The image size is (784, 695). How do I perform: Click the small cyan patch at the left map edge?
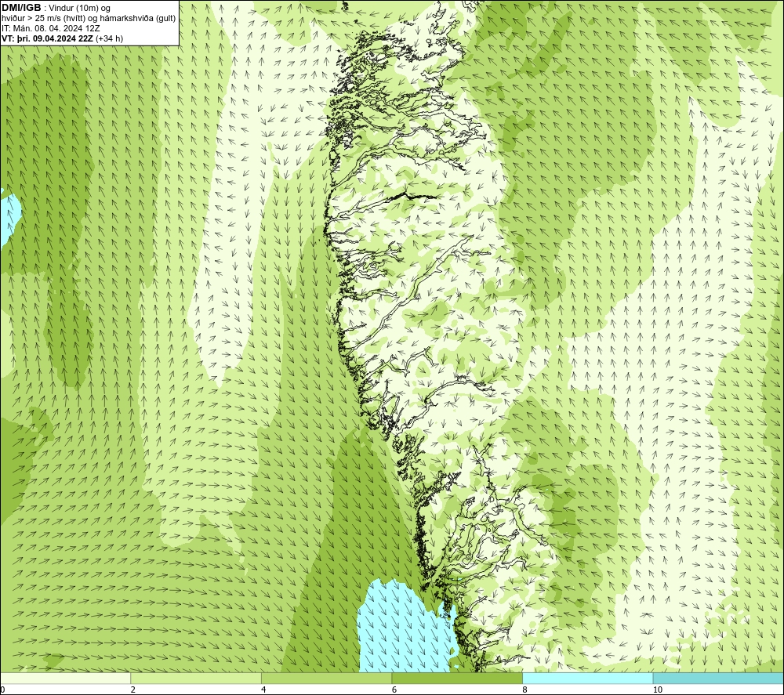[9, 217]
